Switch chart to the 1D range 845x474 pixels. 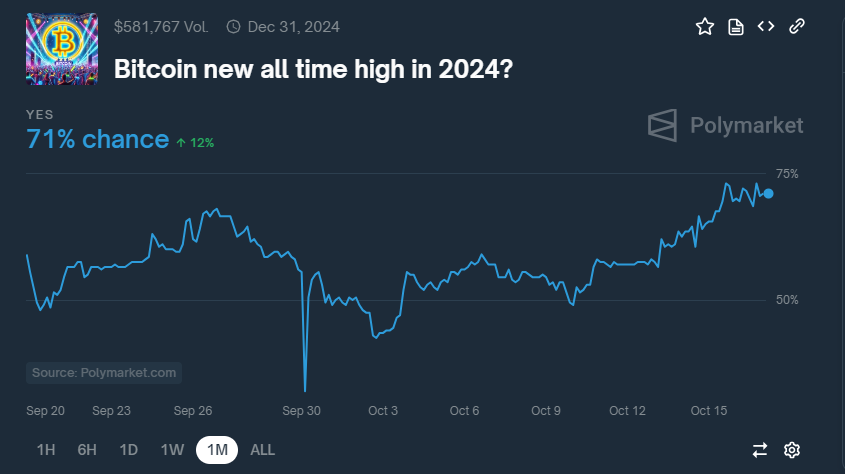click(128, 450)
